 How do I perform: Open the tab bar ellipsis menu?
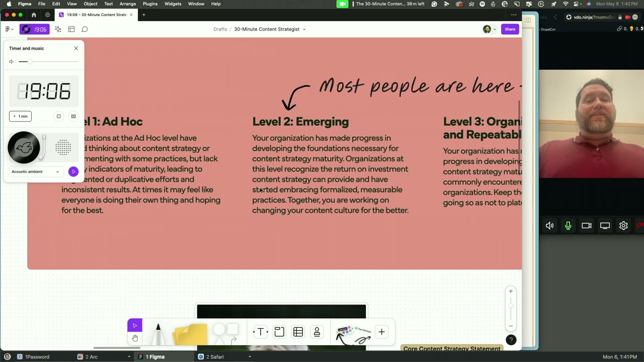pos(514,15)
